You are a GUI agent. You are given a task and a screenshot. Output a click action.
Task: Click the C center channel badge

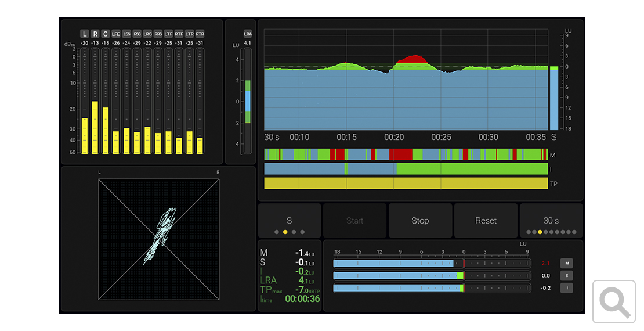(x=106, y=34)
